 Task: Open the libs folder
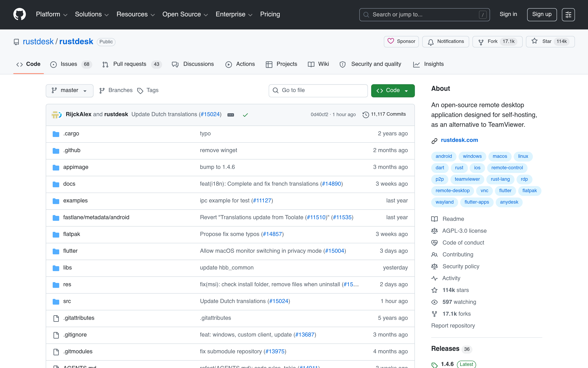coord(67,268)
